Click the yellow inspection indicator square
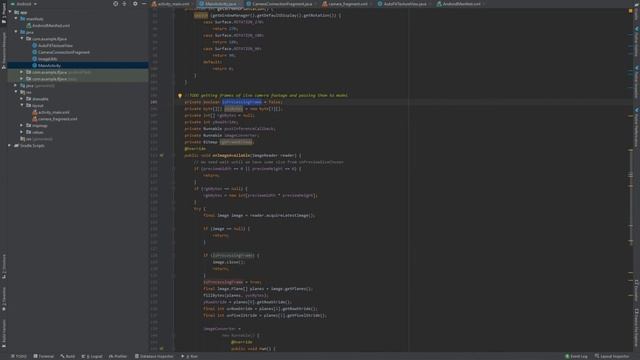The width and height of the screenshot is (640, 360). tap(630, 11)
